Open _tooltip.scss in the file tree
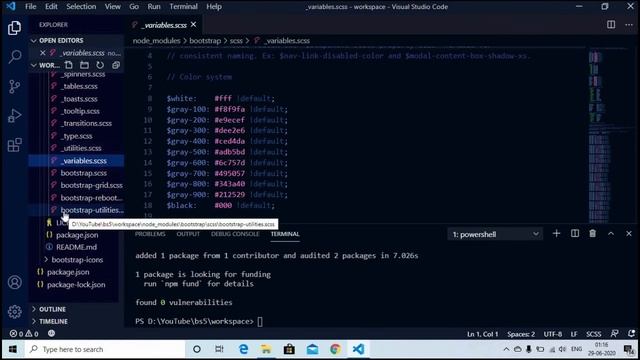The height and width of the screenshot is (360, 640). pyautogui.click(x=80, y=111)
